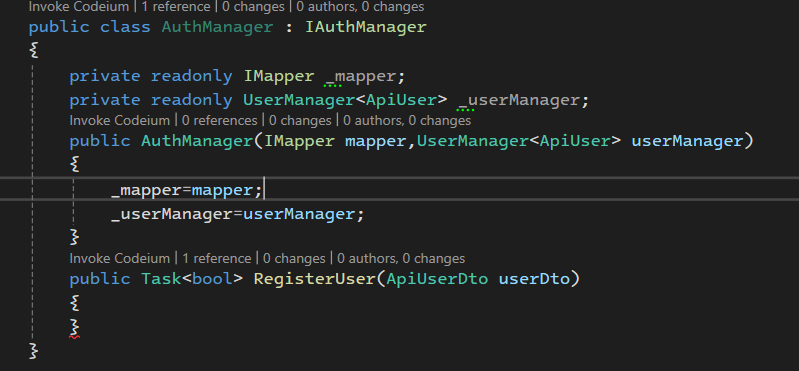Place cursor in the _mapper=mapper; assignment line
Screen dimensions: 799x371
point(187,190)
